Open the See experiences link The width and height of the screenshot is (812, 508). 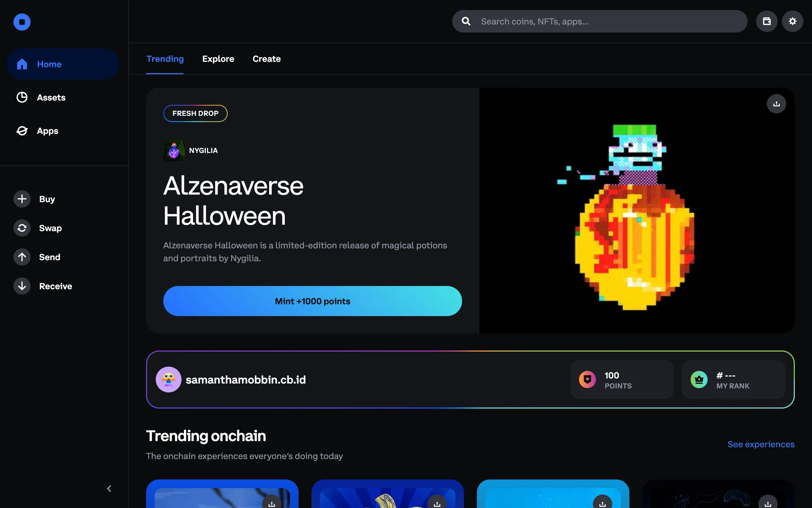click(x=760, y=444)
